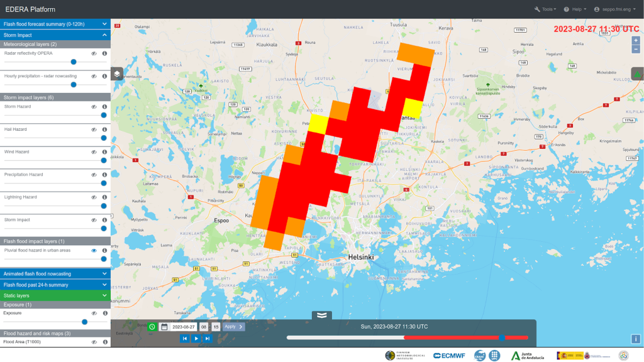Open the map layers switcher icon

(x=118, y=74)
